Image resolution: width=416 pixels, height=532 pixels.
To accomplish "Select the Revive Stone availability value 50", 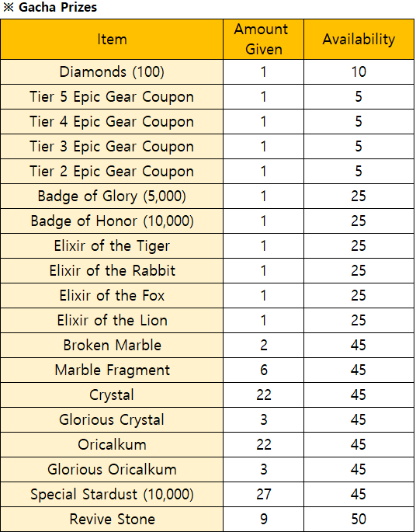I will 359,519.
